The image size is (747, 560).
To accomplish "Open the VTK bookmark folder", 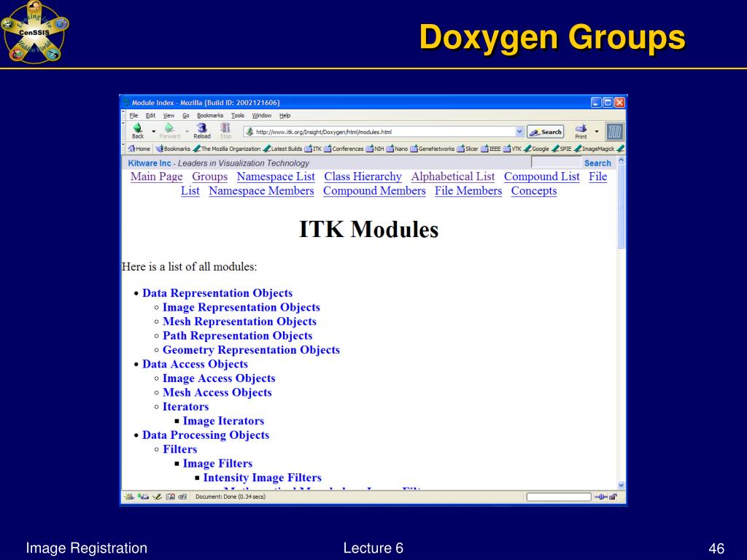I will [512, 149].
